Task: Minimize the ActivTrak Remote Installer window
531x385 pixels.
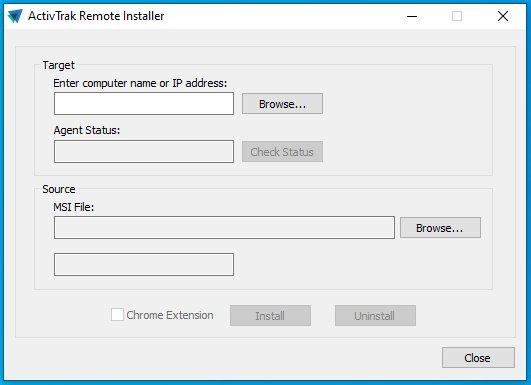Action: point(412,16)
